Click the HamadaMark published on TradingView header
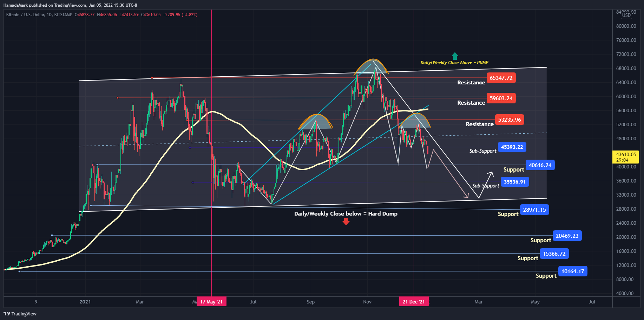Image resolution: width=644 pixels, height=320 pixels. pos(70,5)
